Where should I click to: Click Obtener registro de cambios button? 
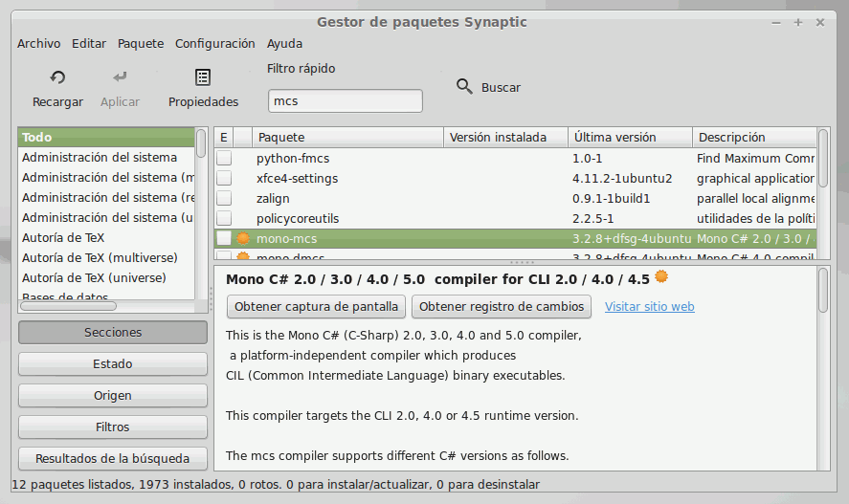502,307
